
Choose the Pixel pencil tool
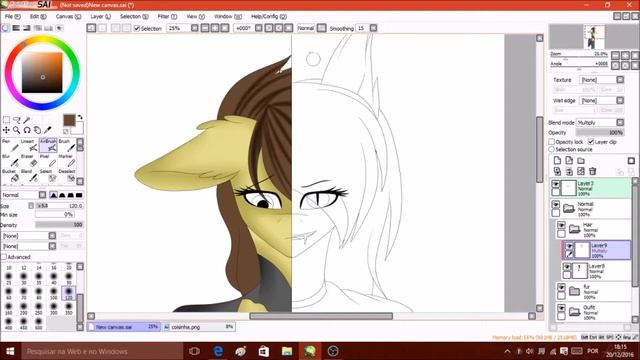[48, 160]
